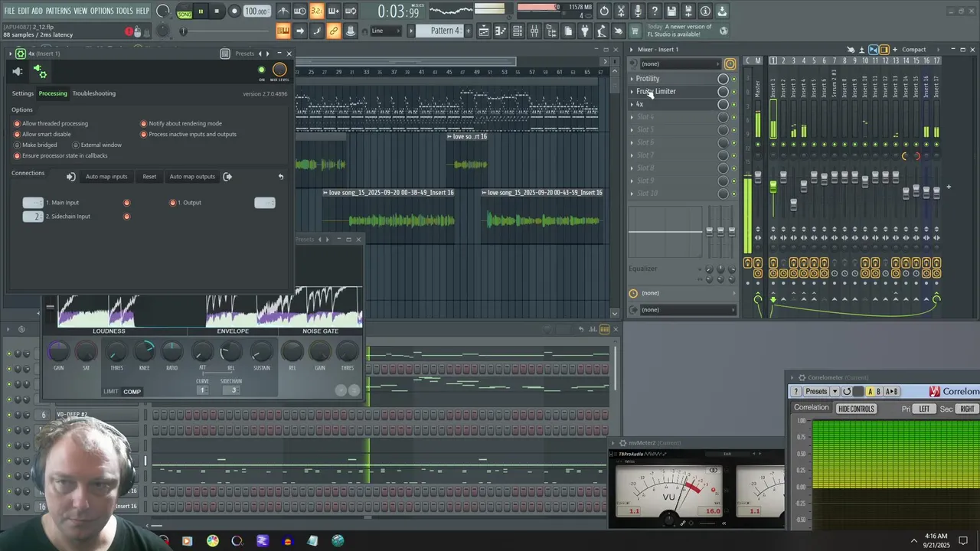
Task: Open the mixer input (none) dropdown
Action: [681, 64]
